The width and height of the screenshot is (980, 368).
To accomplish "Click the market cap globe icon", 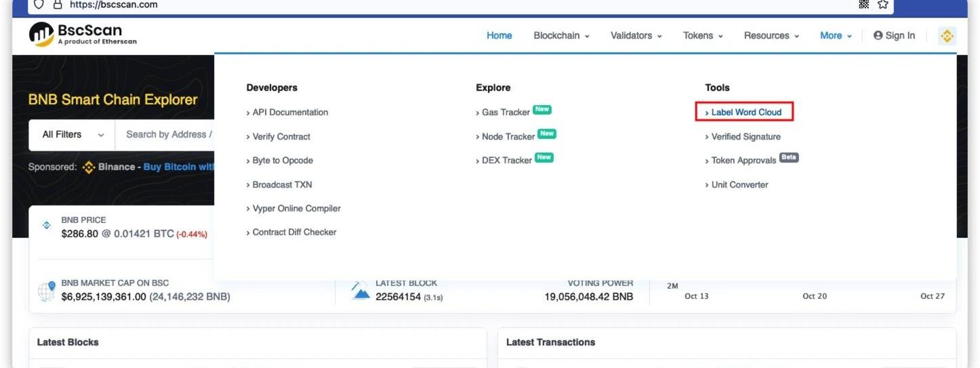I will tap(46, 291).
